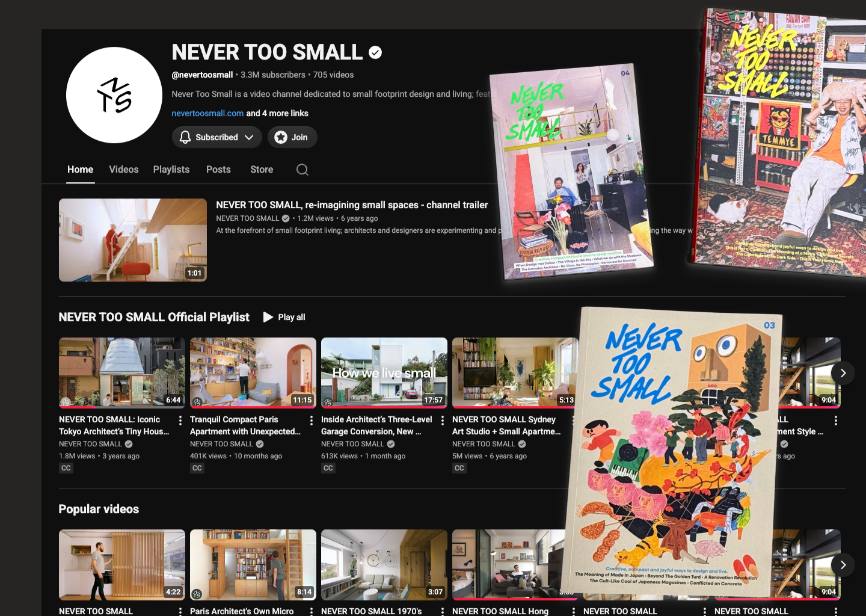Show next Official Playlist videos arrow

coord(843,373)
